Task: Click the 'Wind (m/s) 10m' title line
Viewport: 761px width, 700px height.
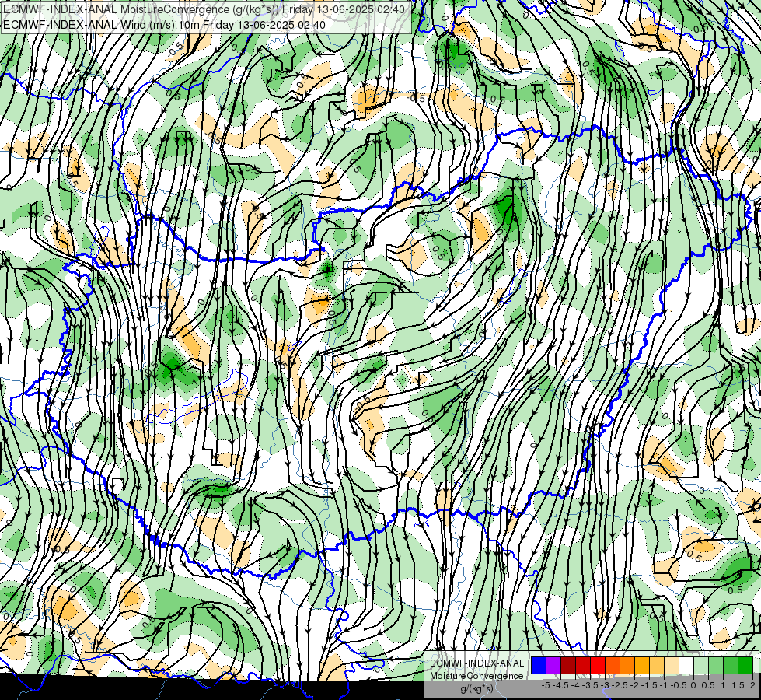Action: [x=164, y=24]
